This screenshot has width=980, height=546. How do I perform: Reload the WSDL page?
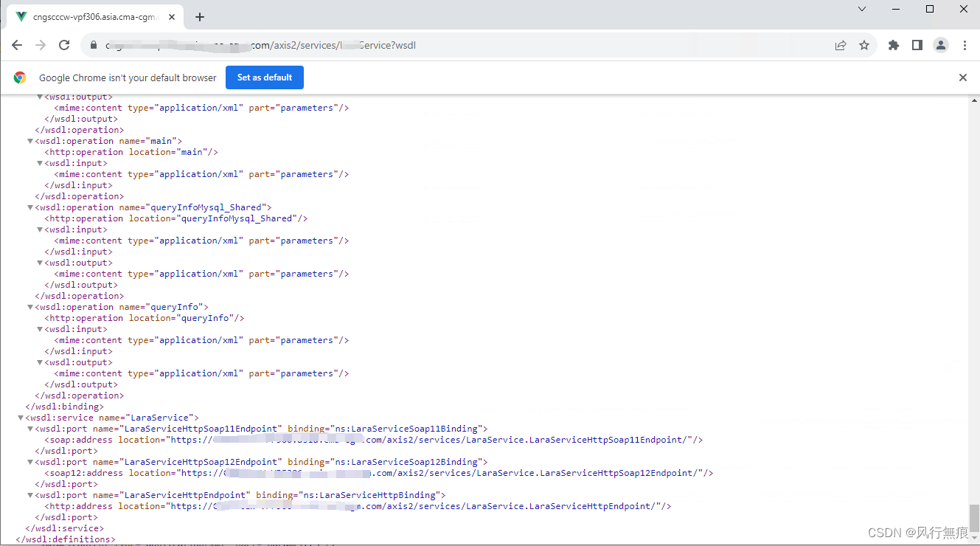coord(64,45)
